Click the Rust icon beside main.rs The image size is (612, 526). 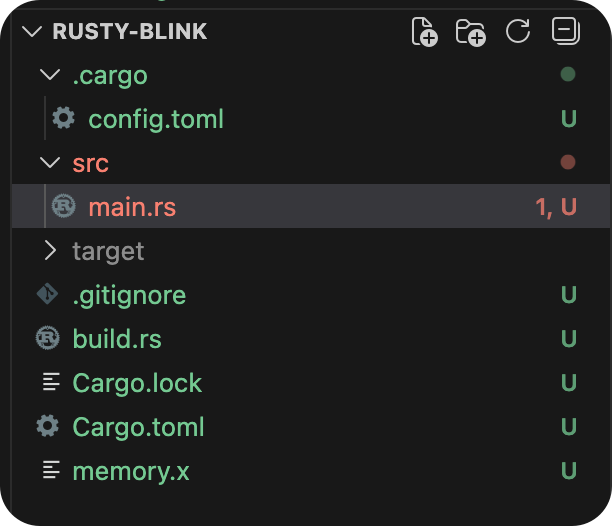click(x=63, y=207)
